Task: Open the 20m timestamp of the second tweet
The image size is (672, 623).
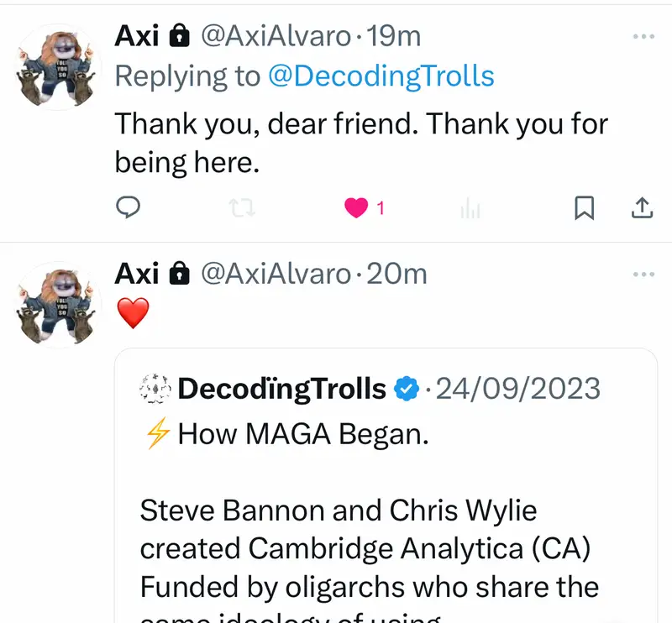Action: pyautogui.click(x=396, y=274)
